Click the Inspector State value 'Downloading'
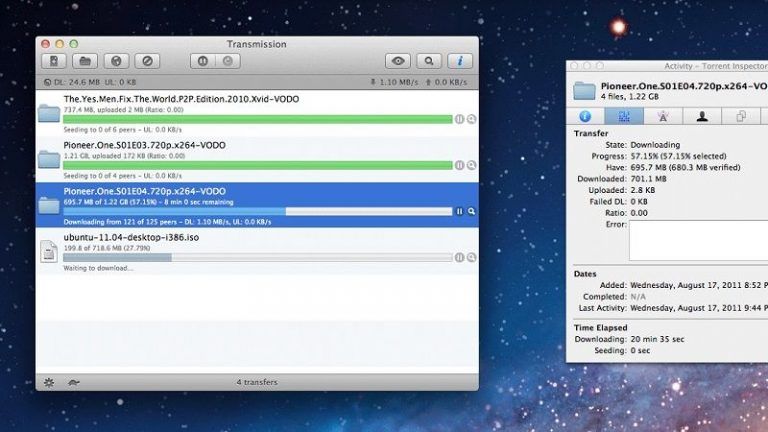768x432 pixels. tap(655, 145)
